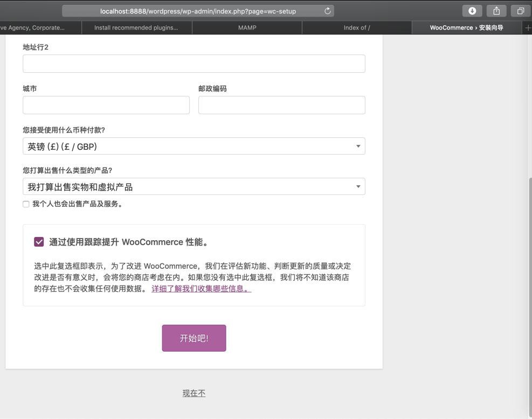Click the 现在不 skip link
The image size is (532, 419).
point(194,393)
